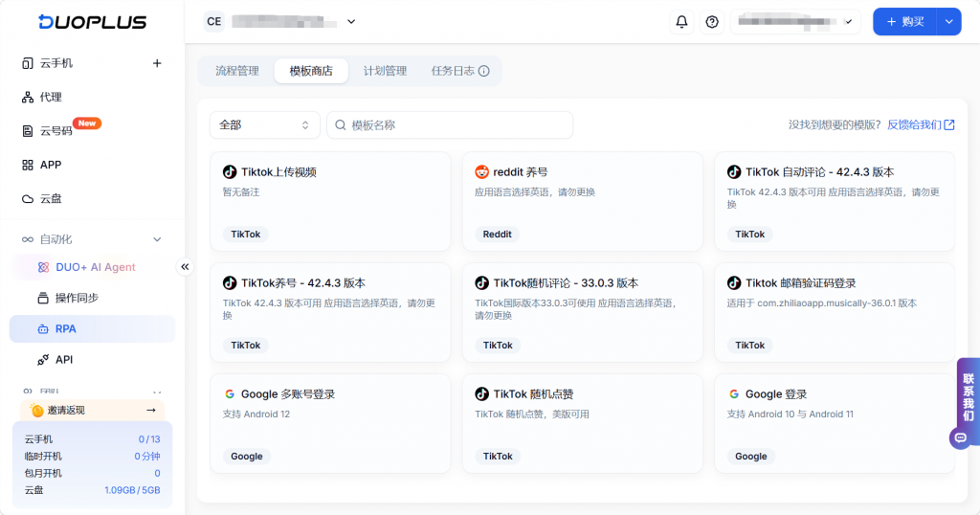Click the 临时开机 value 0分钟
The height and width of the screenshot is (515, 980).
point(146,457)
